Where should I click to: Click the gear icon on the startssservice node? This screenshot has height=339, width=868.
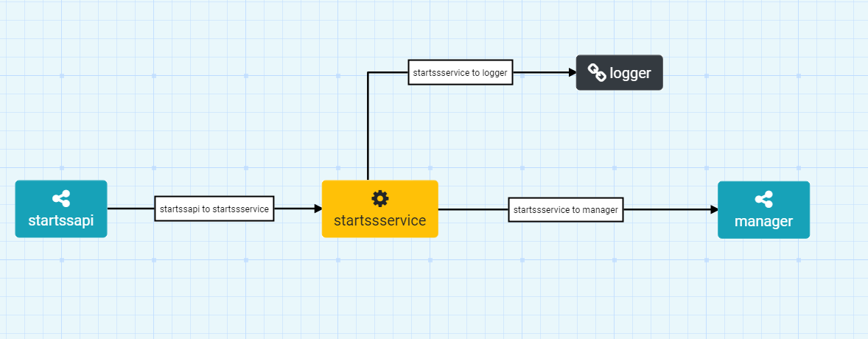380,198
